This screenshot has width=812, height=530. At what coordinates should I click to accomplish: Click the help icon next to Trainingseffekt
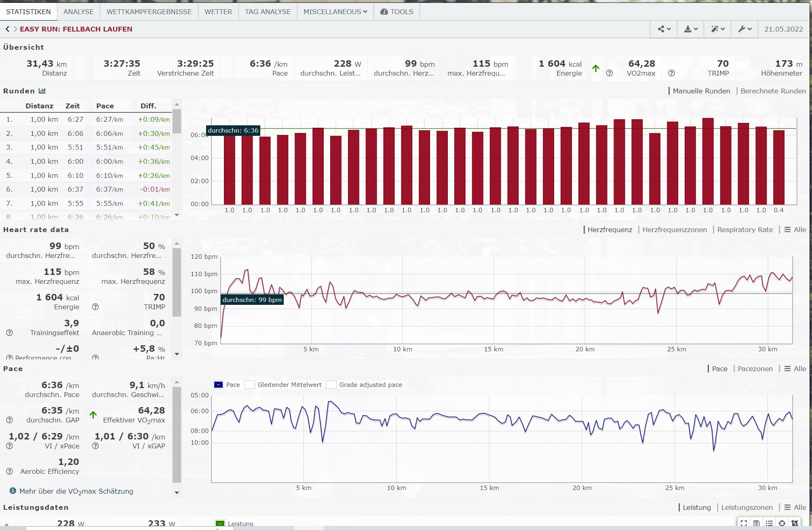pos(10,333)
